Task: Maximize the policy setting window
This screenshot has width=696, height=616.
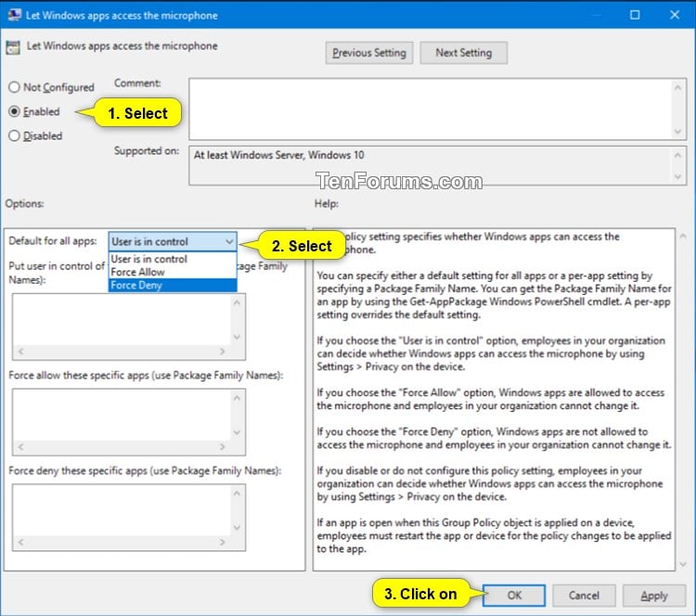Action: (635, 15)
